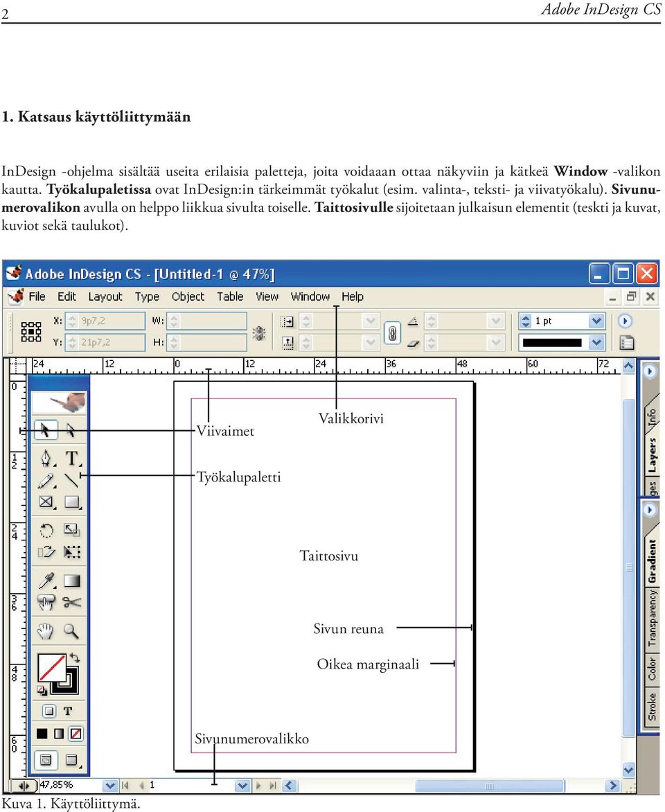Click the control palette toggle icon

click(x=627, y=342)
